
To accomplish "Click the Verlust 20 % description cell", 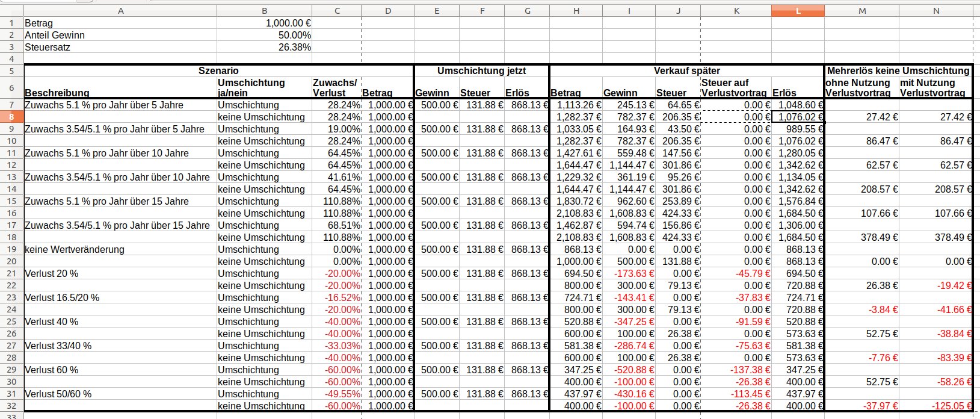I will tap(120, 273).
